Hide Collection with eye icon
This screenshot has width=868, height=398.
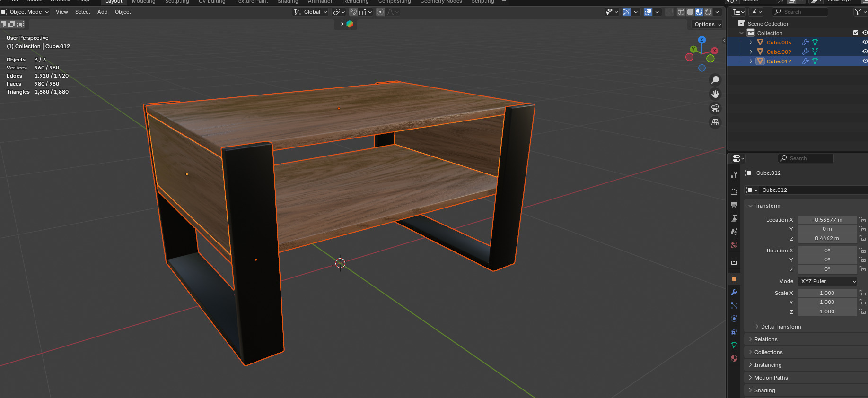click(x=865, y=33)
